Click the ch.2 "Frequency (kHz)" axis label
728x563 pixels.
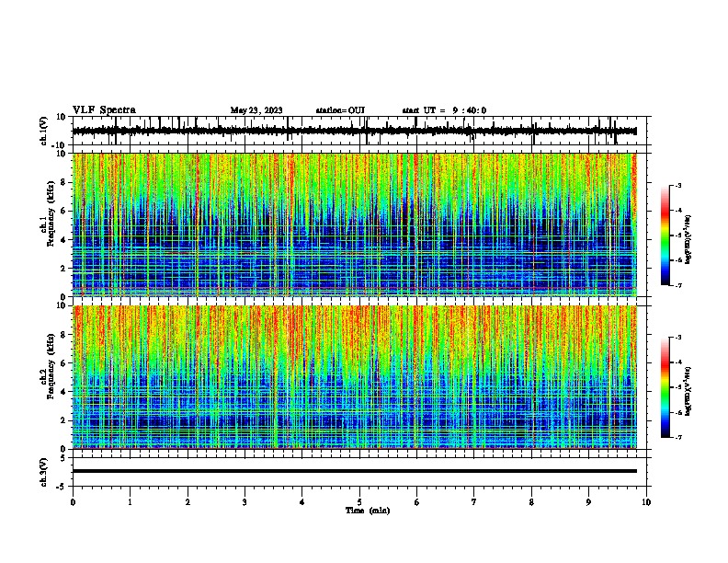[x=51, y=366]
